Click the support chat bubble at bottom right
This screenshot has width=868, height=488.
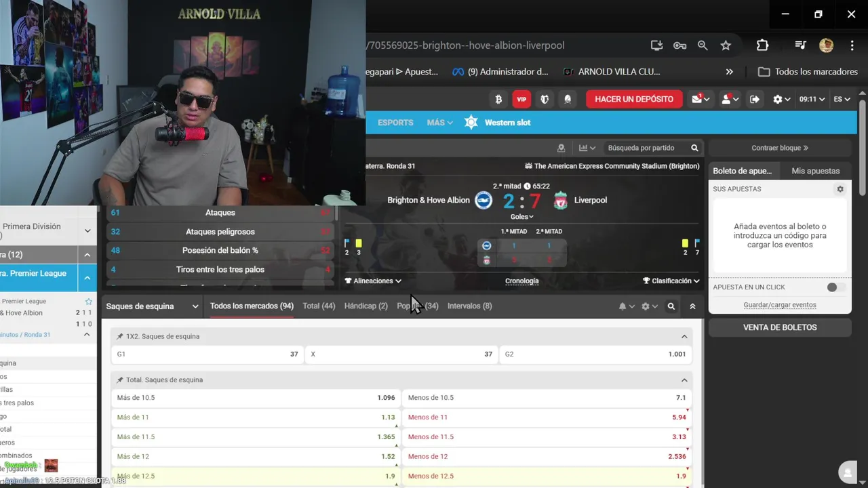pos(846,472)
